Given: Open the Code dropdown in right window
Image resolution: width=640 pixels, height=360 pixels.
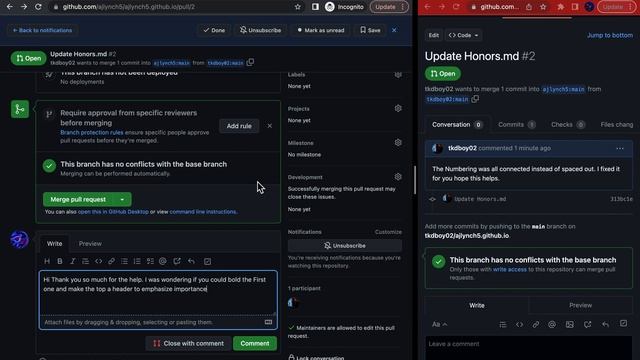Looking at the screenshot, I should pyautogui.click(x=463, y=35).
